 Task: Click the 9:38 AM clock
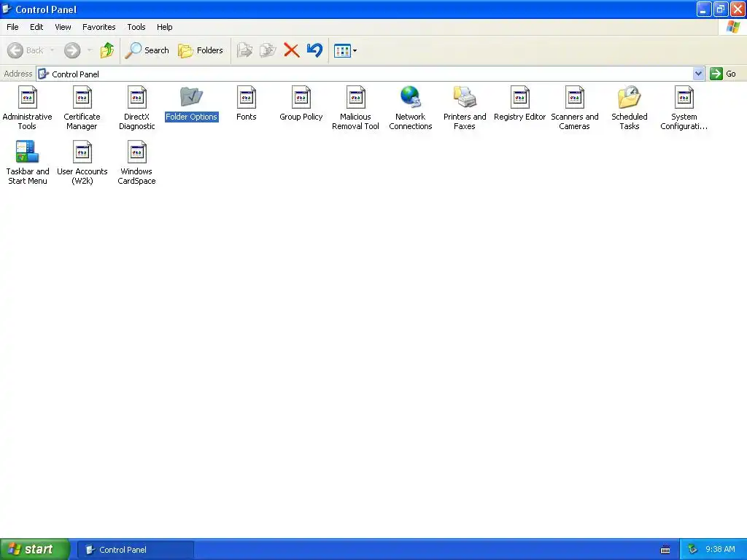pos(720,550)
